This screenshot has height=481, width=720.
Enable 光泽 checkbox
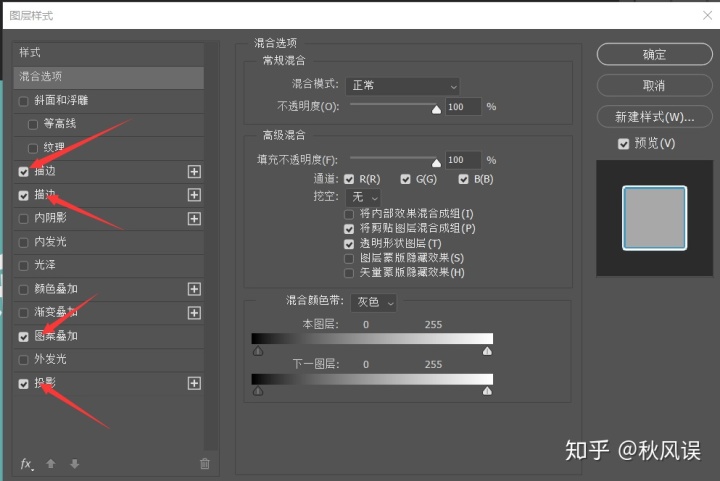pyautogui.click(x=23, y=266)
